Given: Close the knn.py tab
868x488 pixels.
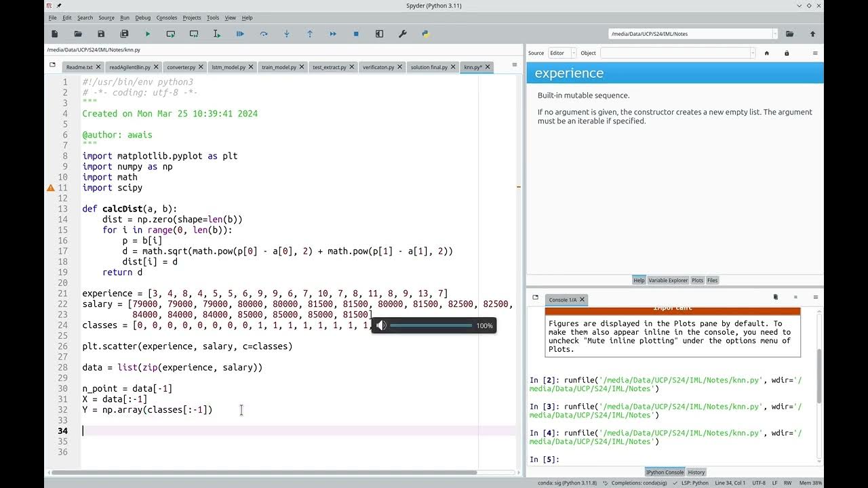Looking at the screenshot, I should (x=488, y=67).
